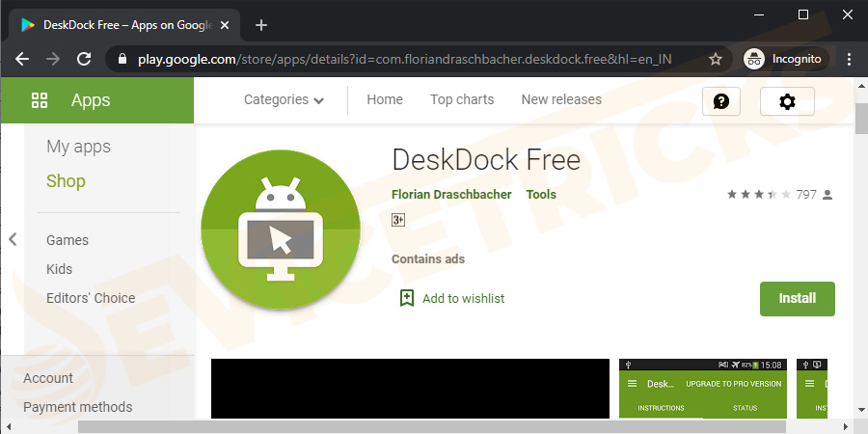Open My apps in sidebar
The width and height of the screenshot is (868, 434).
click(79, 147)
